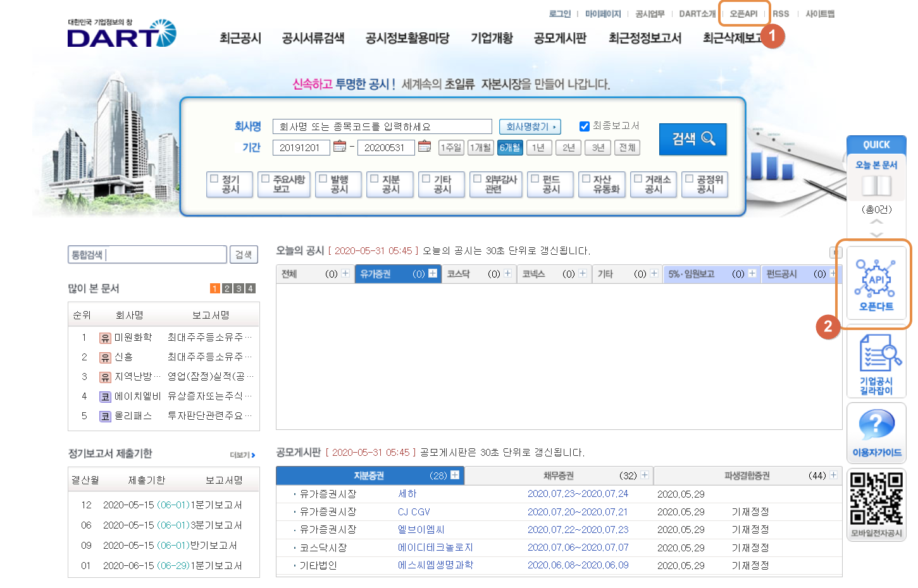Click the DART logo

point(122,34)
